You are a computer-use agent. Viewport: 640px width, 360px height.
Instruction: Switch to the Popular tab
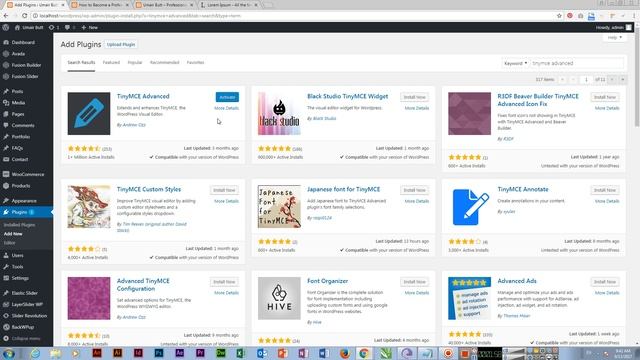[x=135, y=62]
